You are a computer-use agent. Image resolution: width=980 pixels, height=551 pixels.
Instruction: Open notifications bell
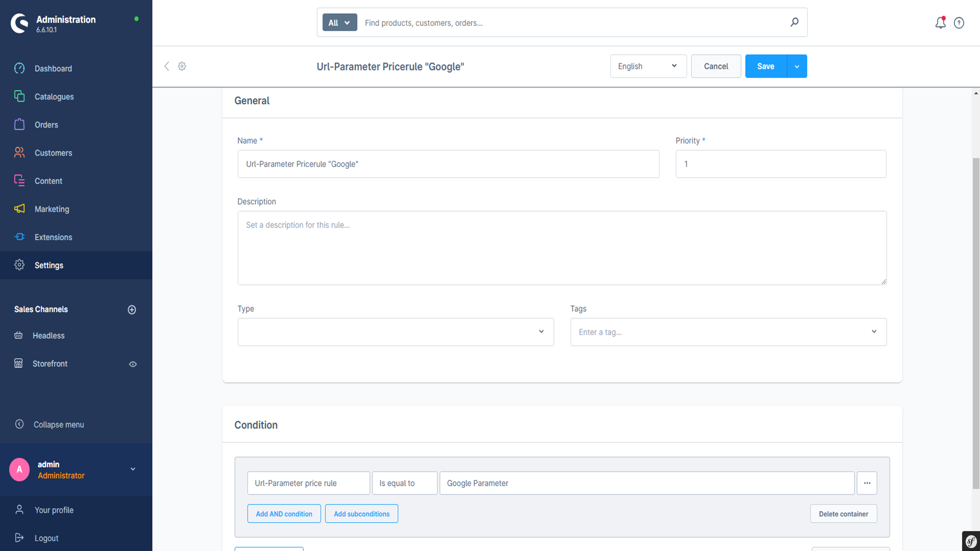click(940, 22)
